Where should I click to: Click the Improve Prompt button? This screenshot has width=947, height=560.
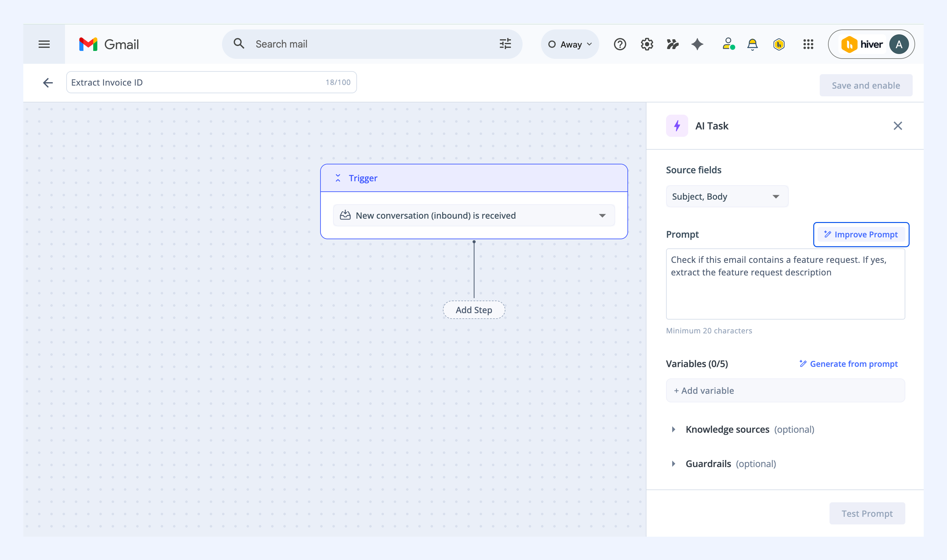click(861, 234)
